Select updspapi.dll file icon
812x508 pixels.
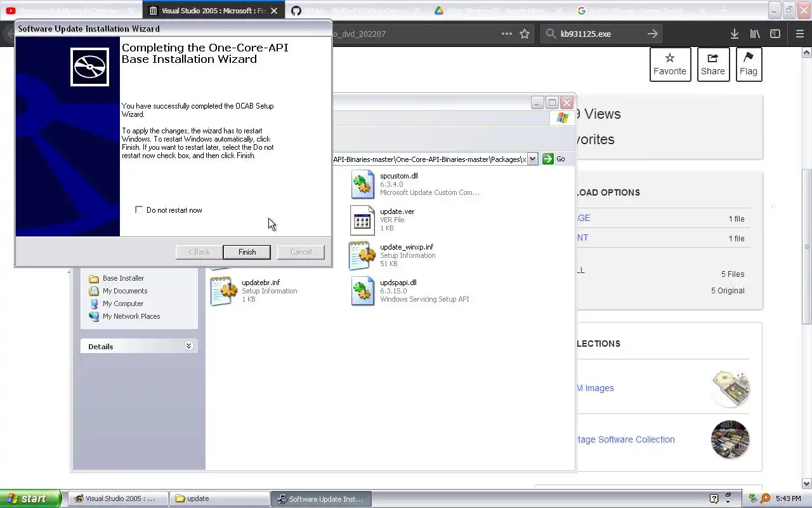click(362, 291)
